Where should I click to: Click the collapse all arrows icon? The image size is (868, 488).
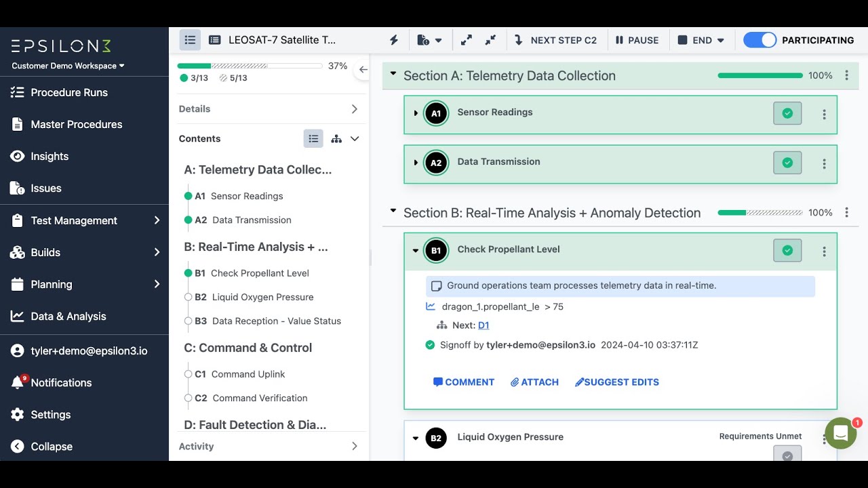[x=490, y=40]
